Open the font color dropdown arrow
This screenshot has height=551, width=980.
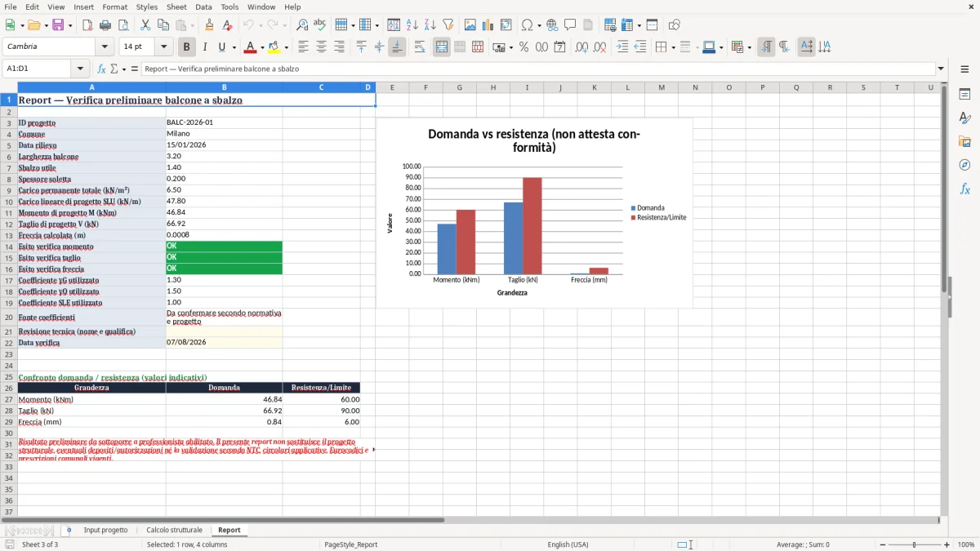(262, 47)
